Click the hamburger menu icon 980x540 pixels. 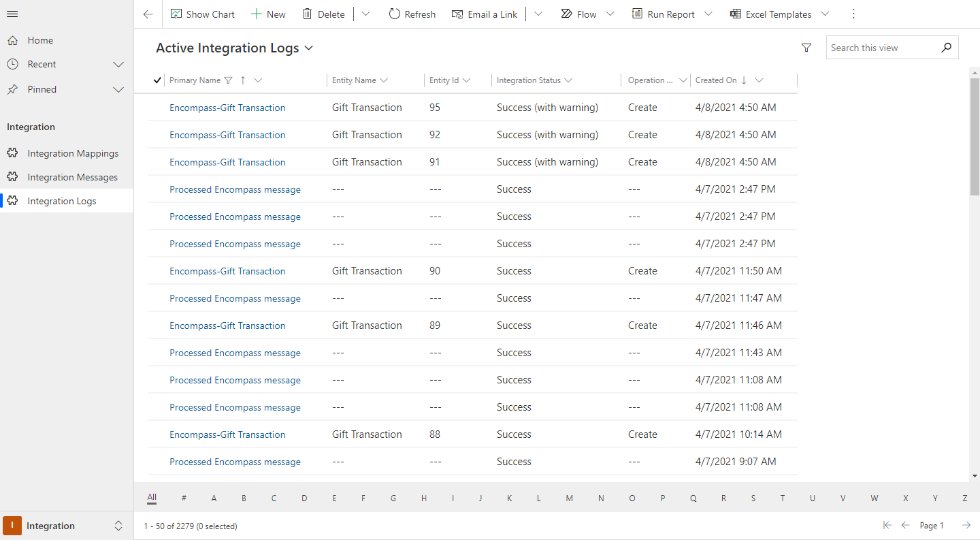tap(12, 14)
